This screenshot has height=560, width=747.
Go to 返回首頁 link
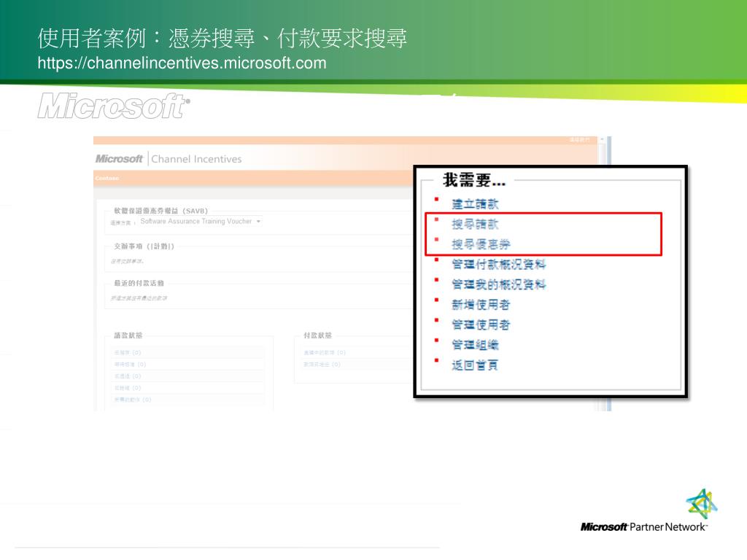pos(475,365)
